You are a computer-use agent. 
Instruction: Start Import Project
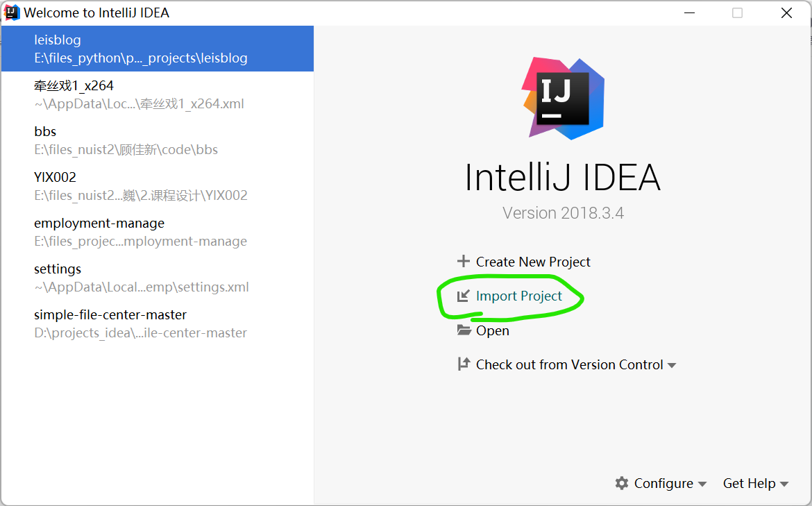[518, 296]
